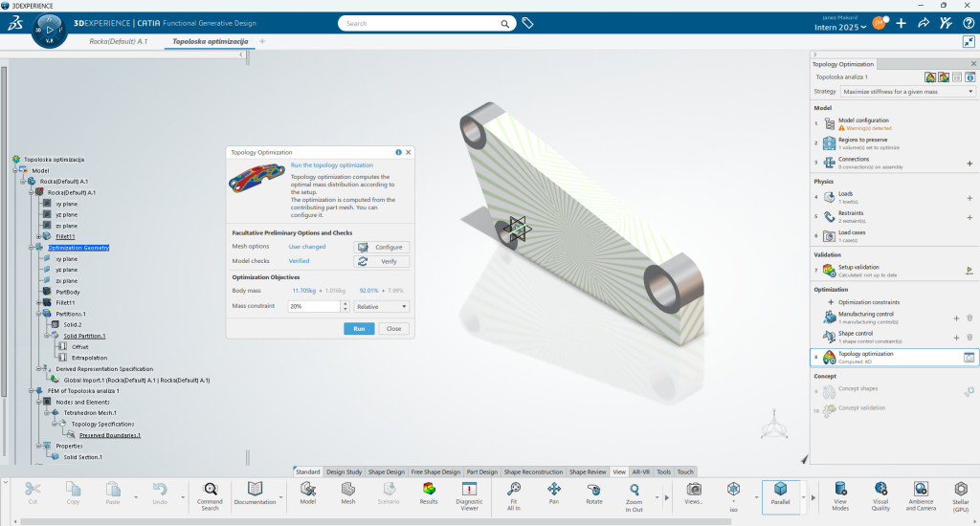980x526 pixels.
Task: Click Stellar (GPU) icon
Action: [961, 496]
